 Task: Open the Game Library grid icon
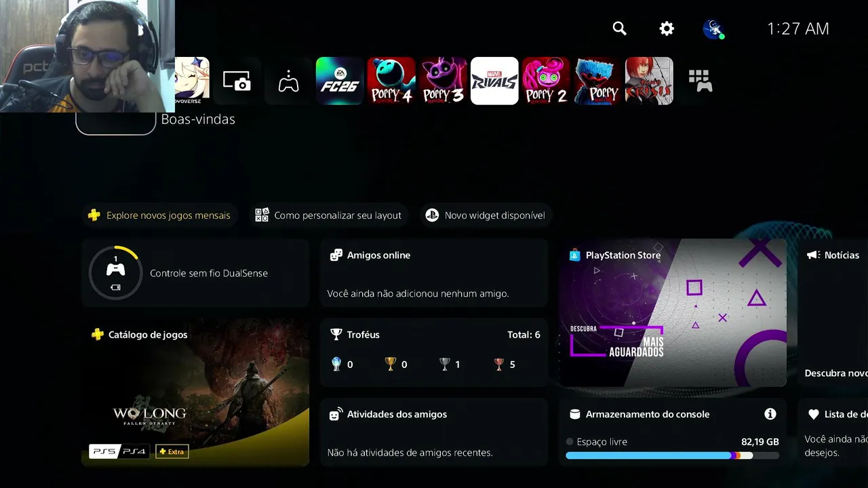pyautogui.click(x=701, y=81)
